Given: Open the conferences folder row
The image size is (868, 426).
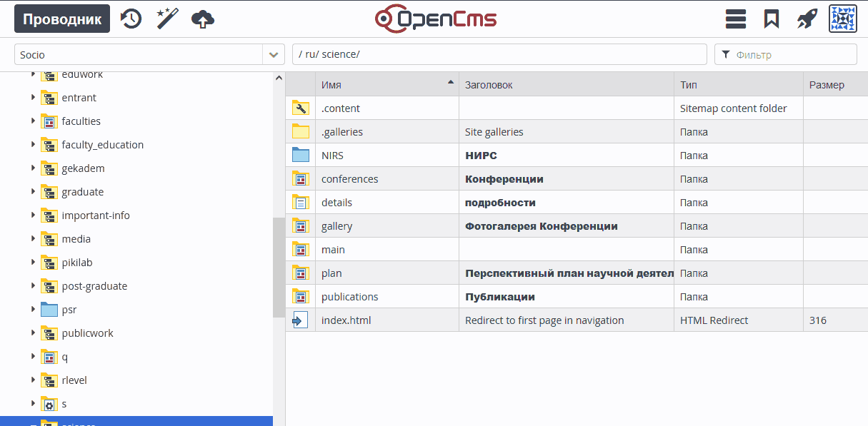Looking at the screenshot, I should tap(350, 179).
